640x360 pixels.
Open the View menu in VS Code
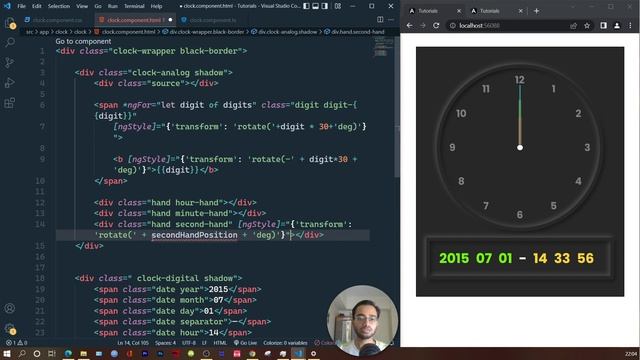pyautogui.click(x=82, y=6)
